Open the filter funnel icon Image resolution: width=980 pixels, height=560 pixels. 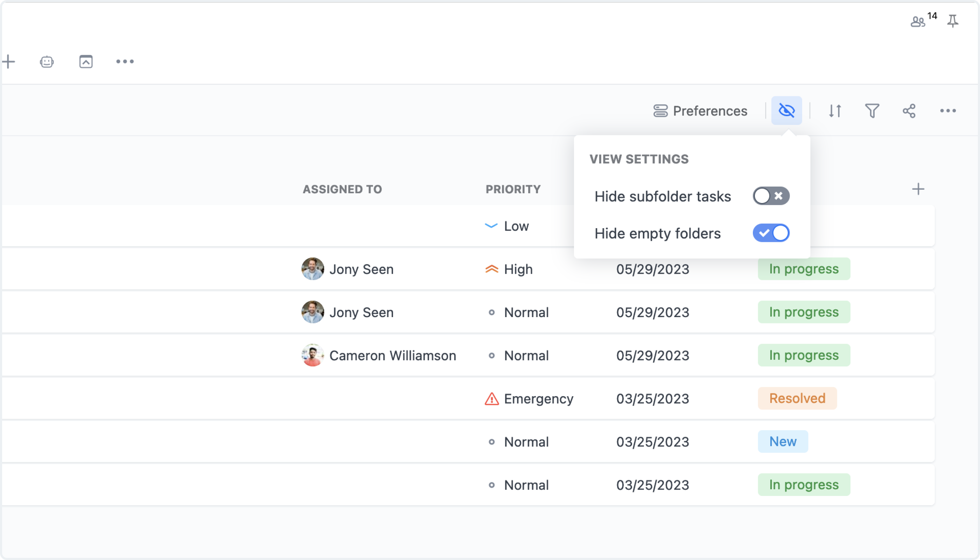[872, 111]
